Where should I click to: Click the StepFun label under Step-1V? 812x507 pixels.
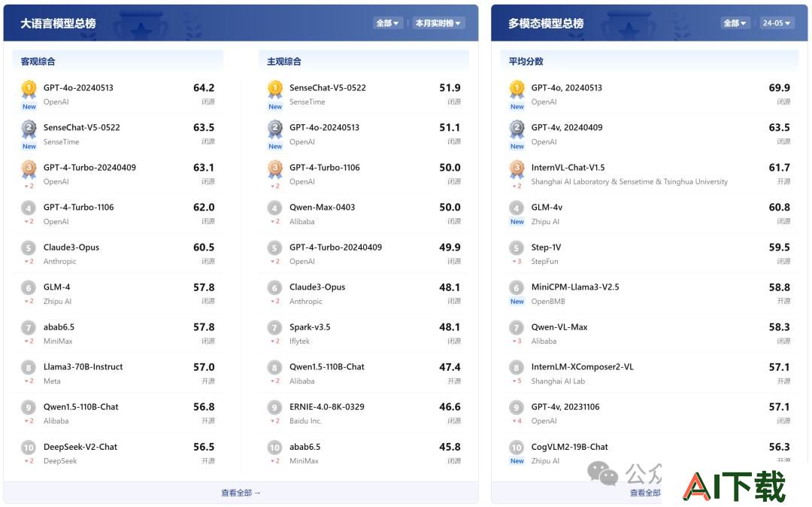[545, 261]
